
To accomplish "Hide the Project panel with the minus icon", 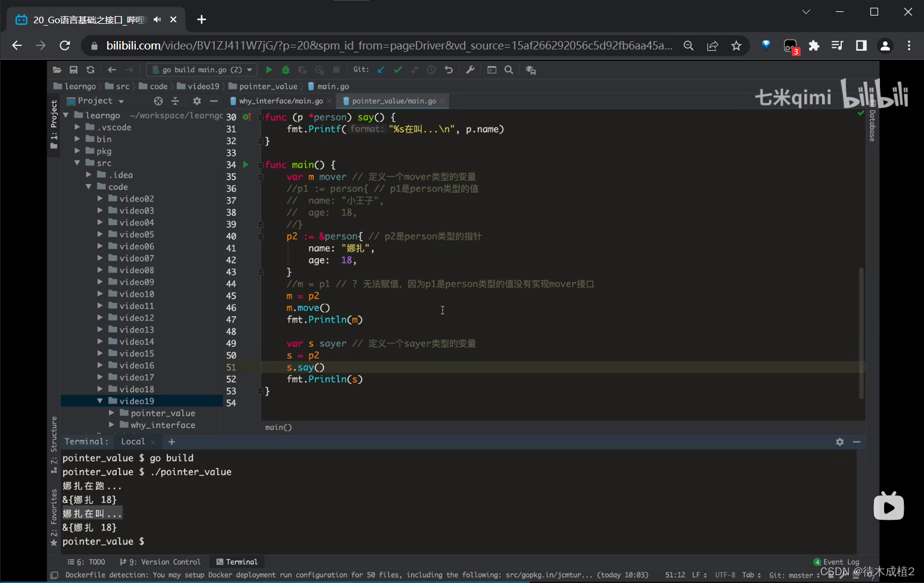I will pos(214,101).
